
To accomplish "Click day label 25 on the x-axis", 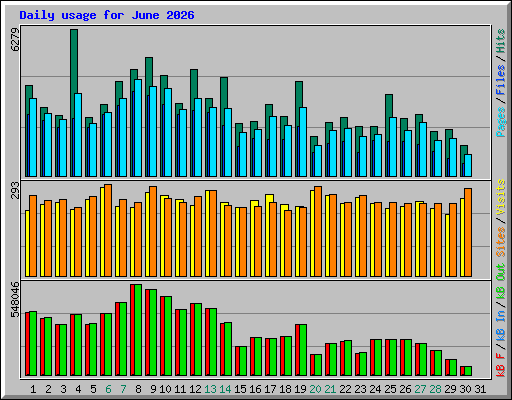I will pos(390,389).
